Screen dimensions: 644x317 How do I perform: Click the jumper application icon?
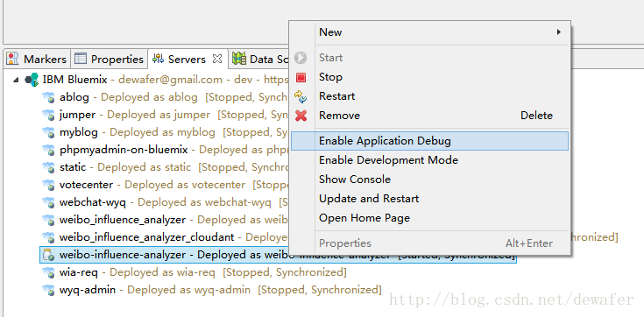[x=48, y=115]
